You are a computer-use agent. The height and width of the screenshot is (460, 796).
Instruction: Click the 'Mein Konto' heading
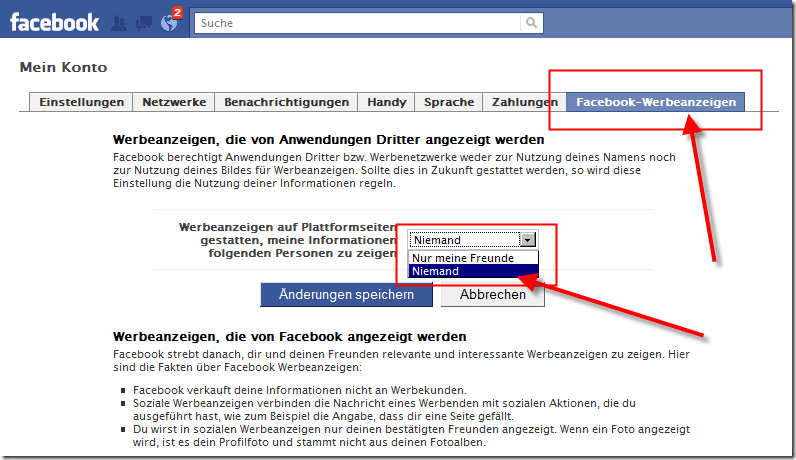(x=63, y=67)
